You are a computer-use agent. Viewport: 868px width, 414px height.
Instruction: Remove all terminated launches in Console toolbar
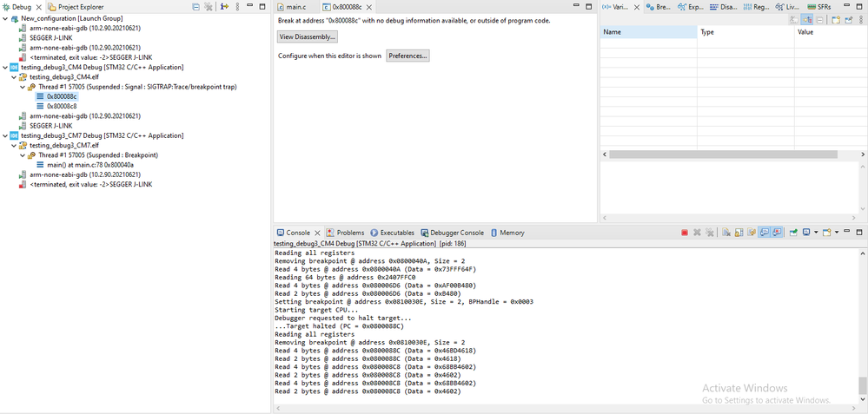(x=710, y=233)
